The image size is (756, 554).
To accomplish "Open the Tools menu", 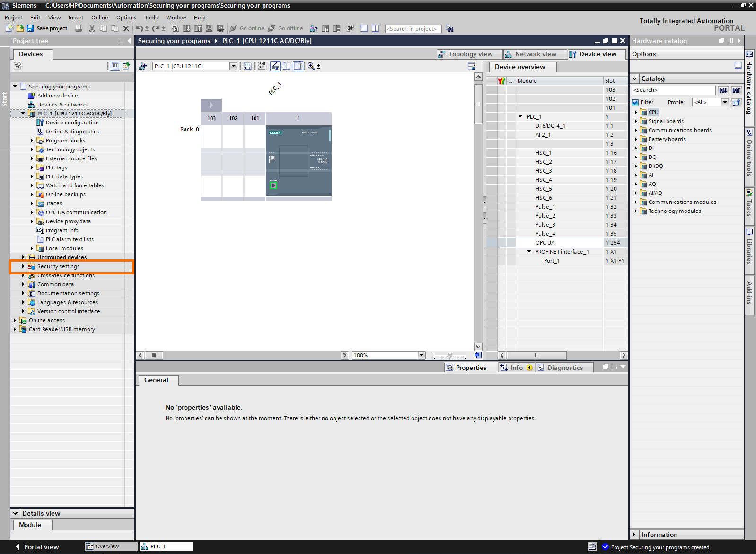I will point(151,18).
